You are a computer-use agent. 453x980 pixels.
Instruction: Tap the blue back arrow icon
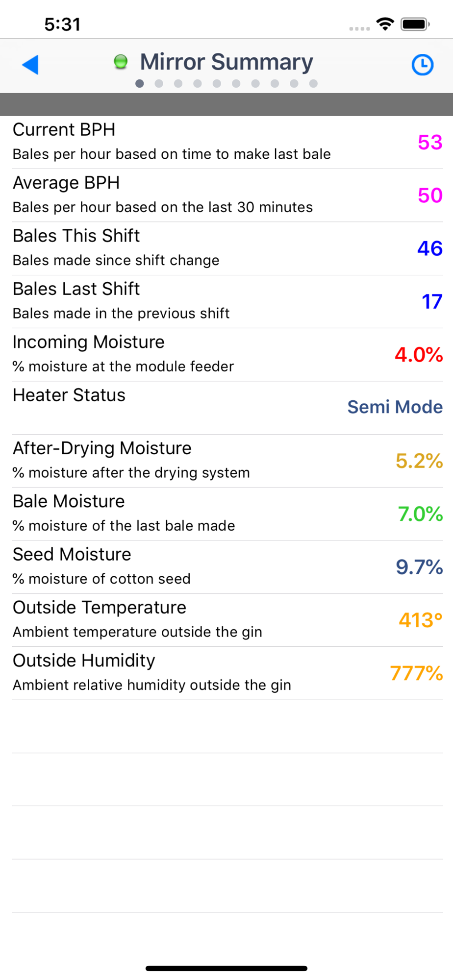pyautogui.click(x=30, y=65)
